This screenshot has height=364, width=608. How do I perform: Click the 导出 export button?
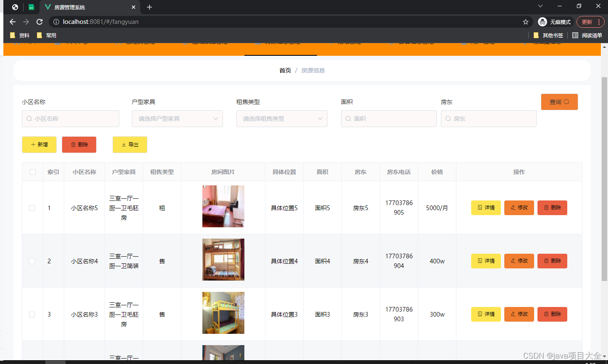click(x=130, y=145)
